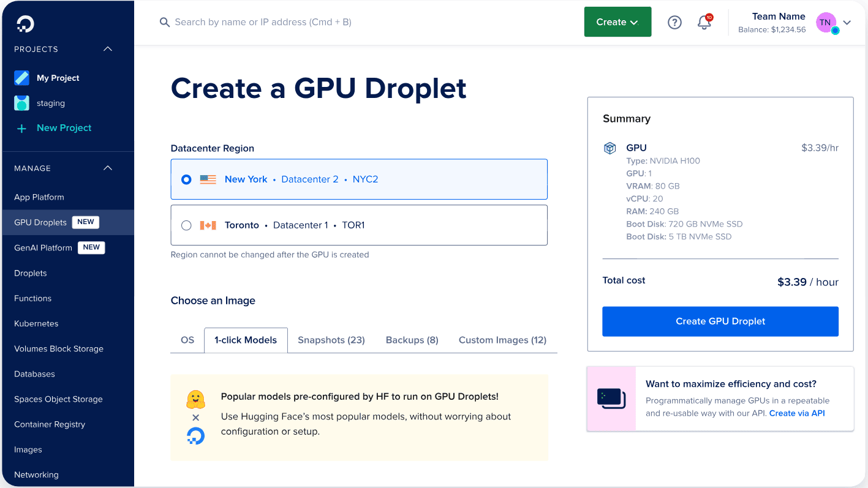
Task: Focus the search by name field
Action: pyautogui.click(x=263, y=22)
